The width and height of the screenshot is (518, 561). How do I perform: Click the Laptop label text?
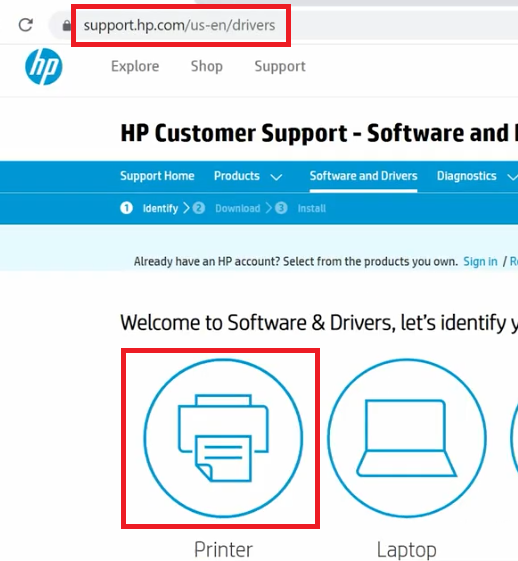pos(407,550)
